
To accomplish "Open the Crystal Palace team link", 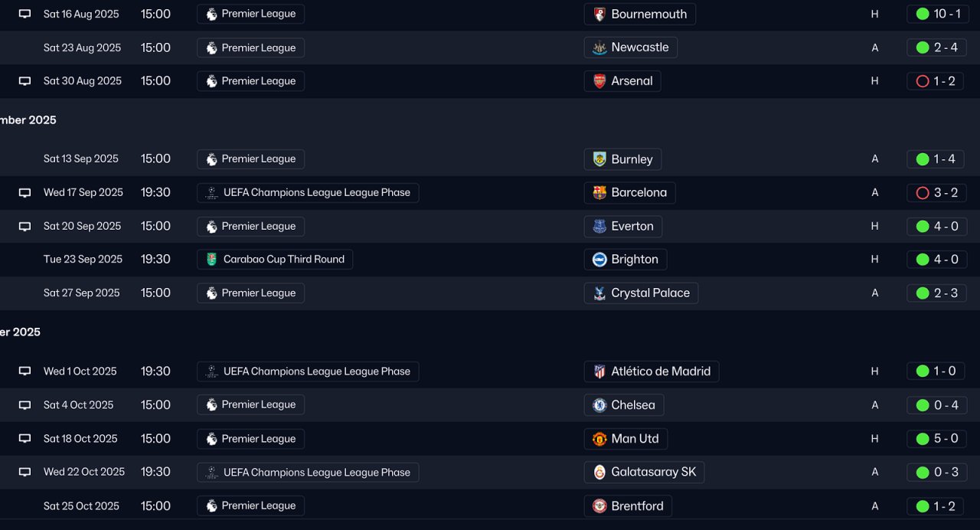I will coord(649,293).
